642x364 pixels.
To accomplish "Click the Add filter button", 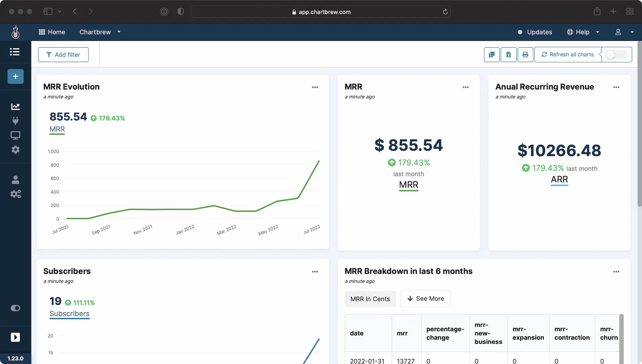I will pyautogui.click(x=63, y=55).
